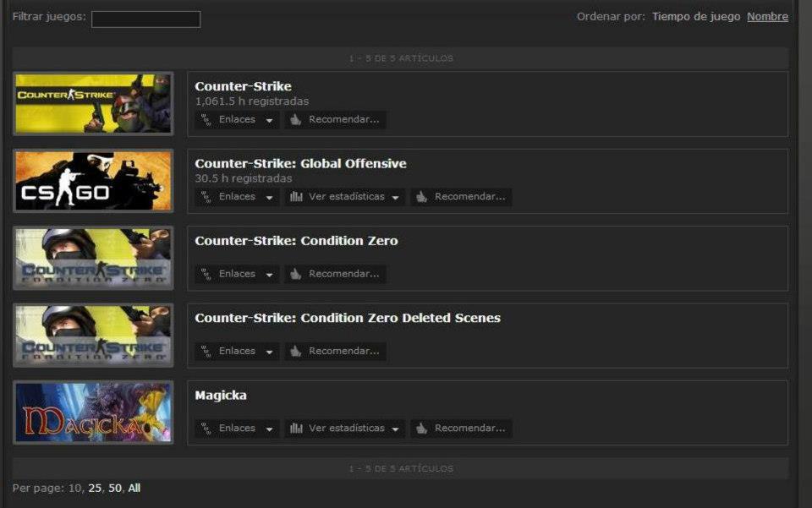Viewport: 812px width, 508px height.
Task: Click the 30.5 h registradas text
Action: pos(244,178)
